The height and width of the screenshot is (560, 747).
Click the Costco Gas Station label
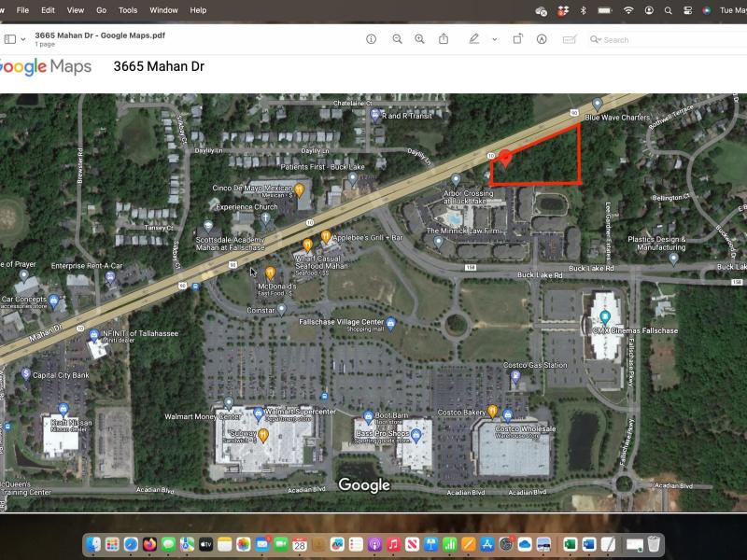[535, 365]
